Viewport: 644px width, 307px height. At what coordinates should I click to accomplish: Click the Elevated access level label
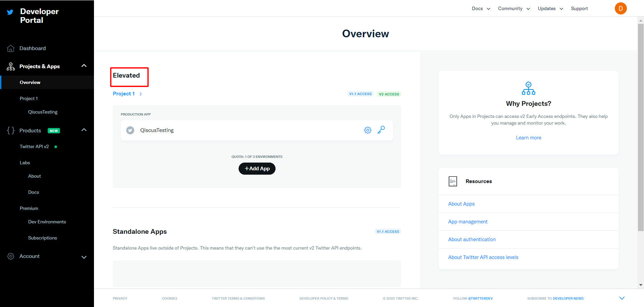[x=126, y=76]
